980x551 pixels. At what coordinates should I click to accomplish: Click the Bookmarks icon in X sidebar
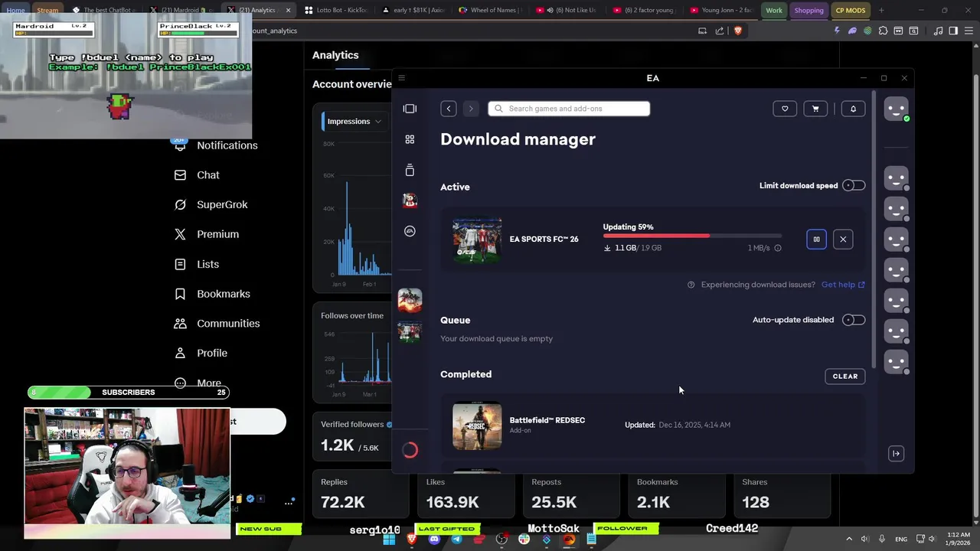click(180, 294)
